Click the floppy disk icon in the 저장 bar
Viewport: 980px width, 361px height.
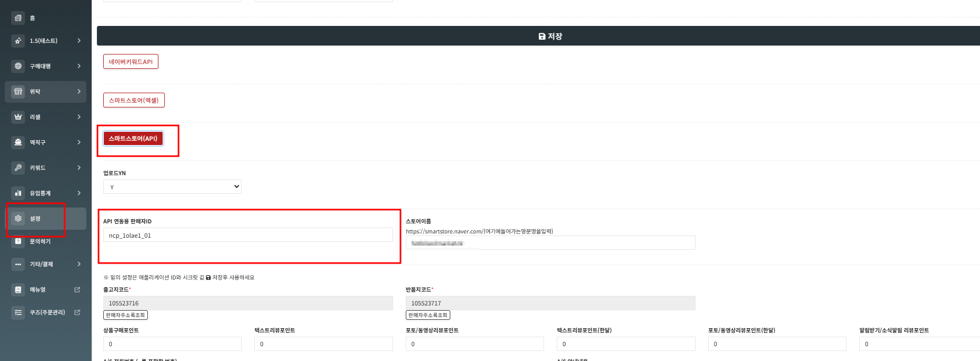542,37
